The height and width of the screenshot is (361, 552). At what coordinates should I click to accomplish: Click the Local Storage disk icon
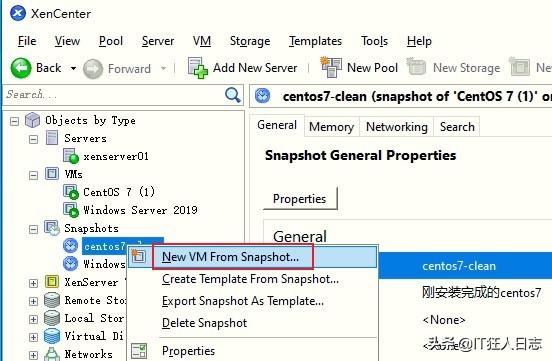(52, 318)
